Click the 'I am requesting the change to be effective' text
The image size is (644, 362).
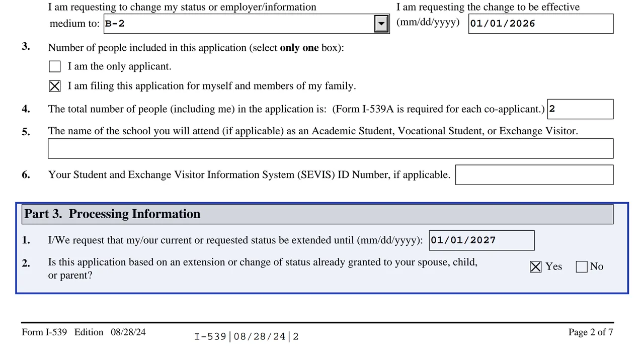click(488, 7)
